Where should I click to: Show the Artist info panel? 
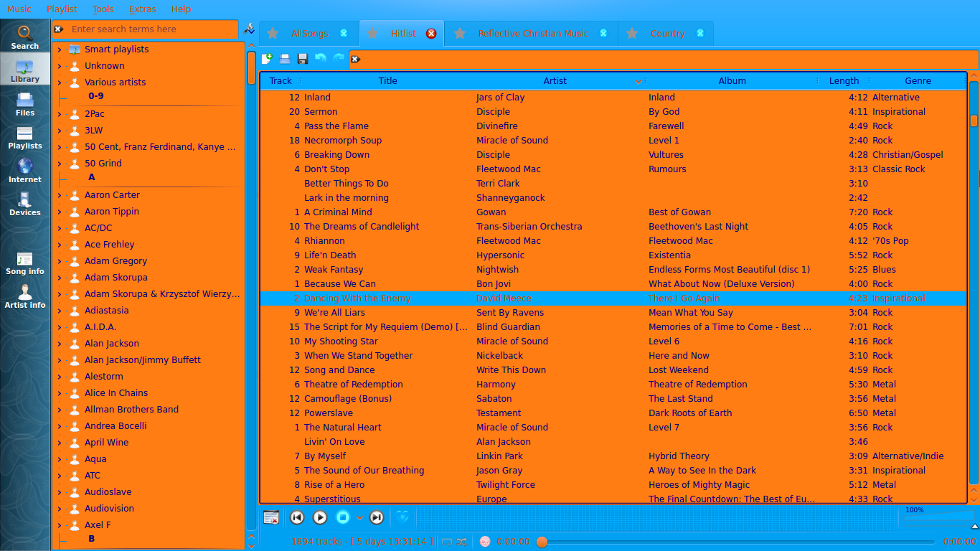pos(25,296)
